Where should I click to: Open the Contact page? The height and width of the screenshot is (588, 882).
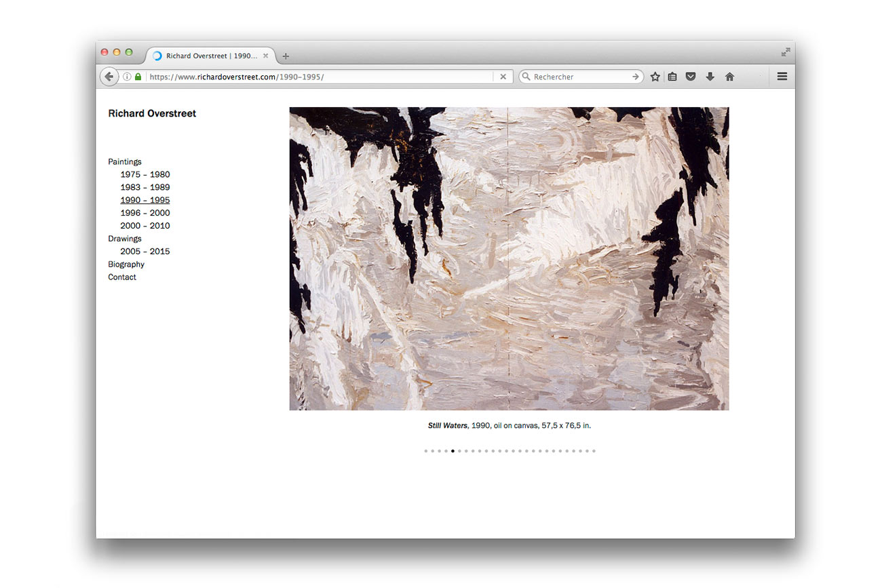[122, 277]
